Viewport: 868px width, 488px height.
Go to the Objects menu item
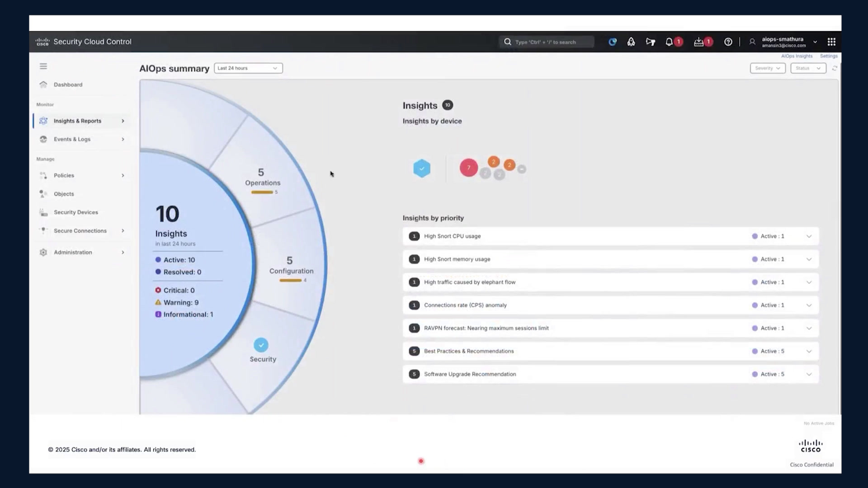click(81, 194)
